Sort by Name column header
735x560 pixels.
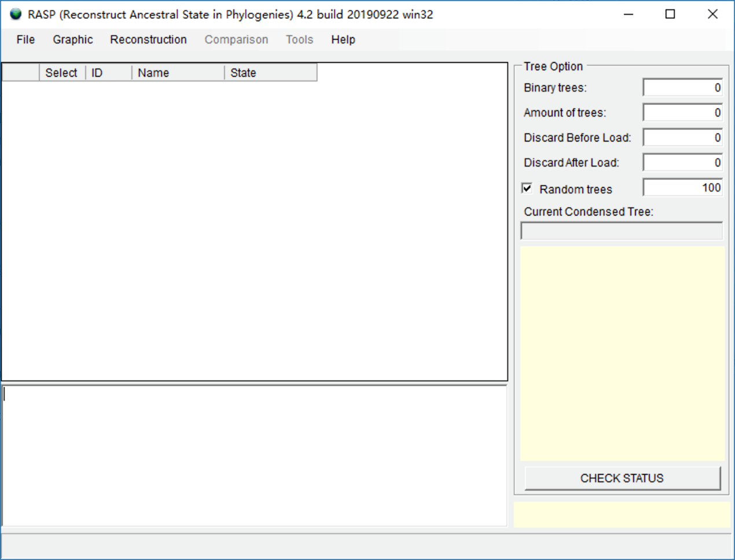click(178, 72)
